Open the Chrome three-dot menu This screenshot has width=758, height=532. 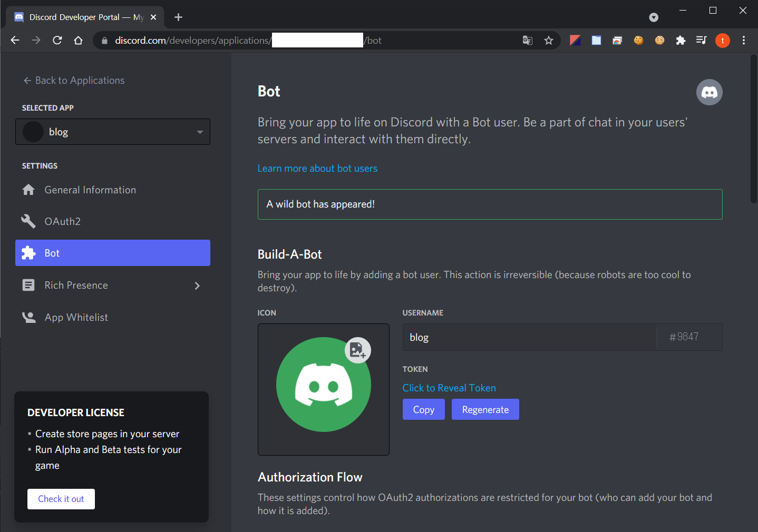tap(744, 41)
